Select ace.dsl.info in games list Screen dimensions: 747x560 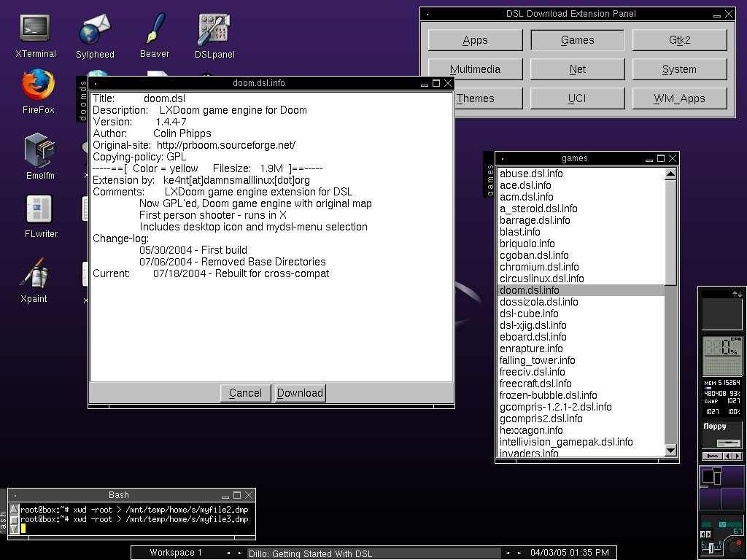click(x=580, y=185)
